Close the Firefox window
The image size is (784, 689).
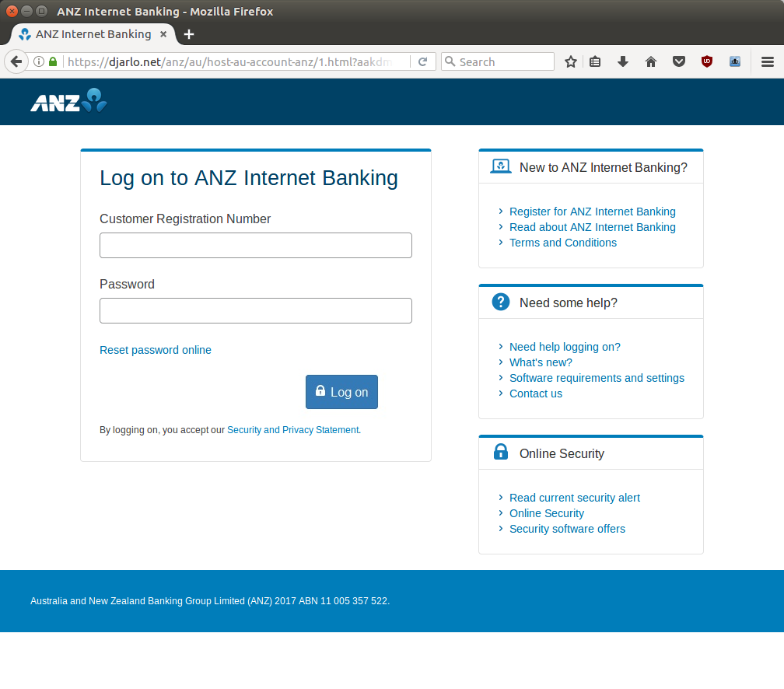12,11
